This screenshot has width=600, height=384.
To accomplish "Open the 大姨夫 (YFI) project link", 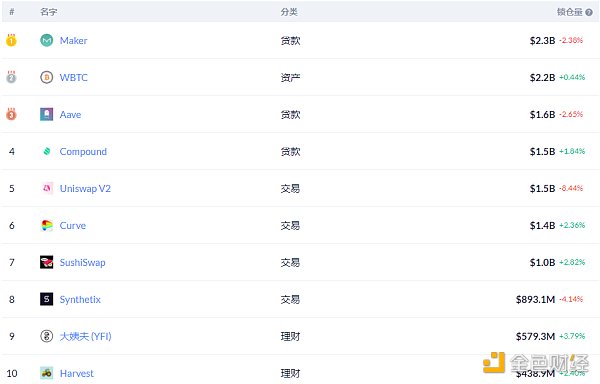I will [x=85, y=337].
